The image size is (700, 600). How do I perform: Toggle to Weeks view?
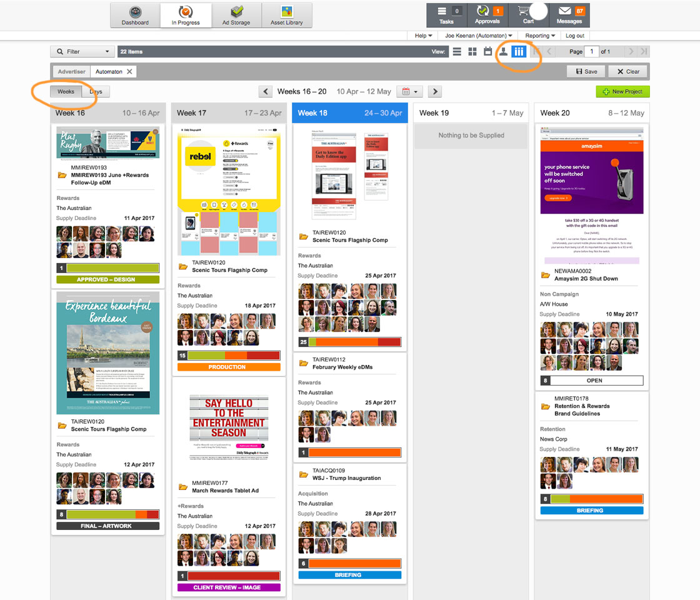66,92
